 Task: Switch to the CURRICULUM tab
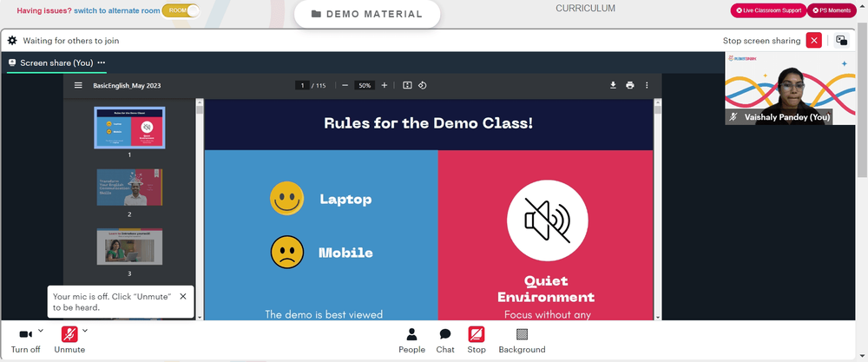[x=586, y=9]
